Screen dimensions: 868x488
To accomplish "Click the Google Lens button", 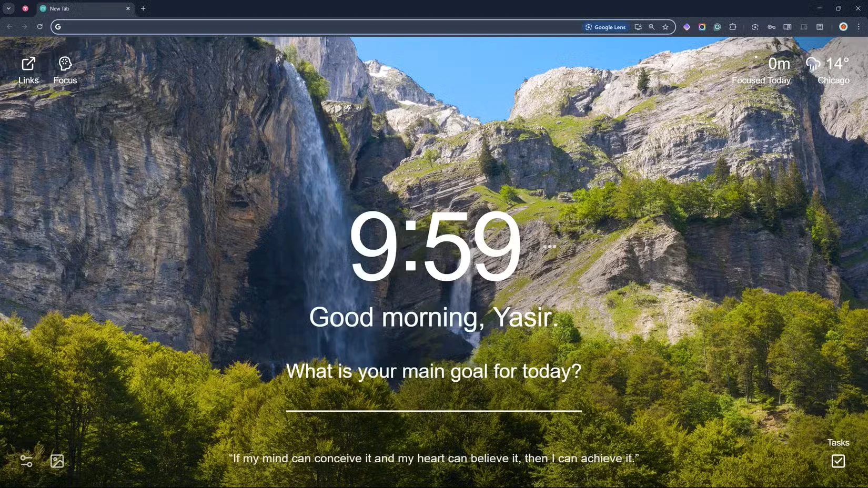I will tap(605, 27).
